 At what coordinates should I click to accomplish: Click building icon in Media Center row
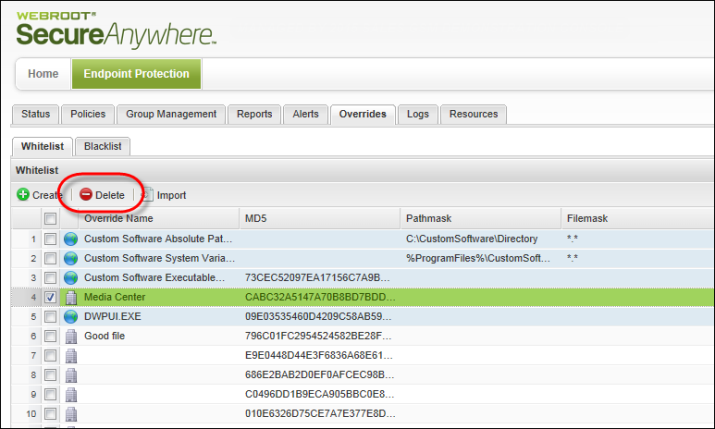coord(71,297)
